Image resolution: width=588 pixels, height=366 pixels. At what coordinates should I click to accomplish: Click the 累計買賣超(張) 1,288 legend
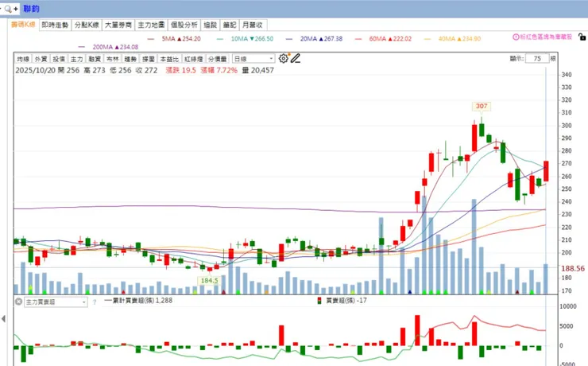pyautogui.click(x=138, y=300)
